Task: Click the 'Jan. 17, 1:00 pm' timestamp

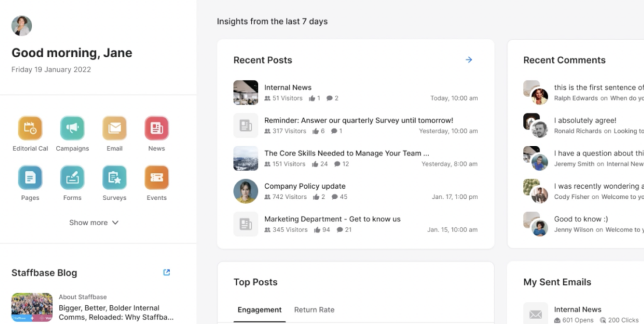Action: (455, 197)
